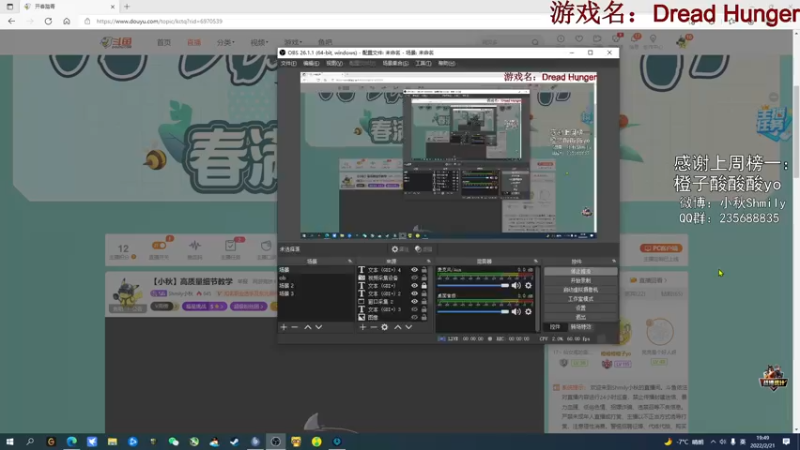Open the browser home page
Screen dimensions: 800x450
click(67, 21)
